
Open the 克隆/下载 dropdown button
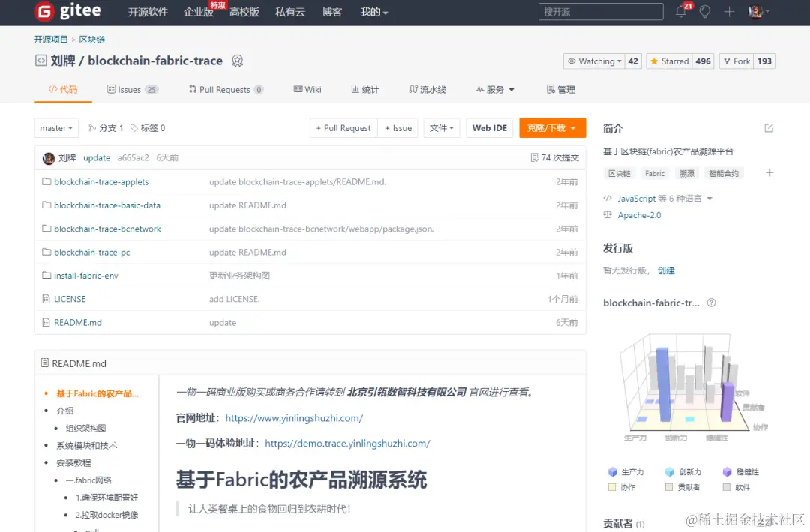pos(552,128)
